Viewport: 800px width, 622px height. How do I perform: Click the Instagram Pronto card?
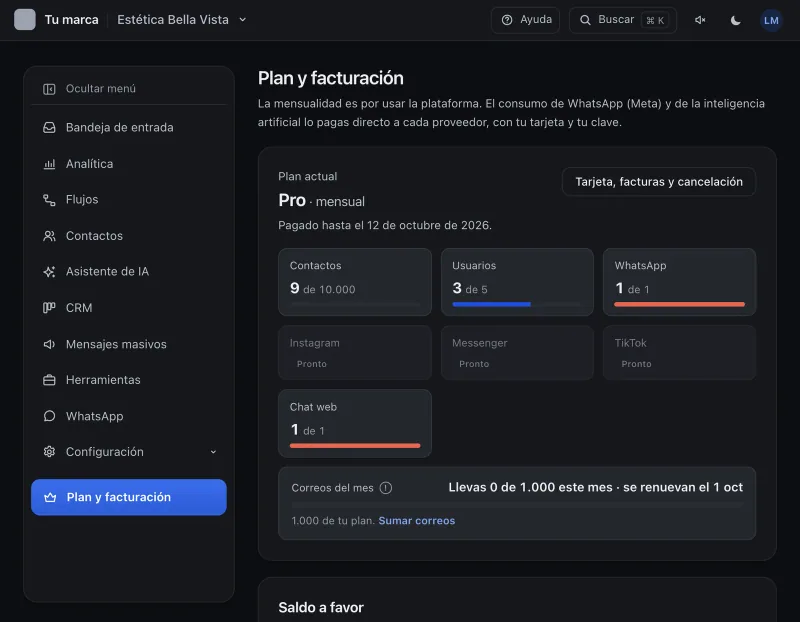point(355,353)
